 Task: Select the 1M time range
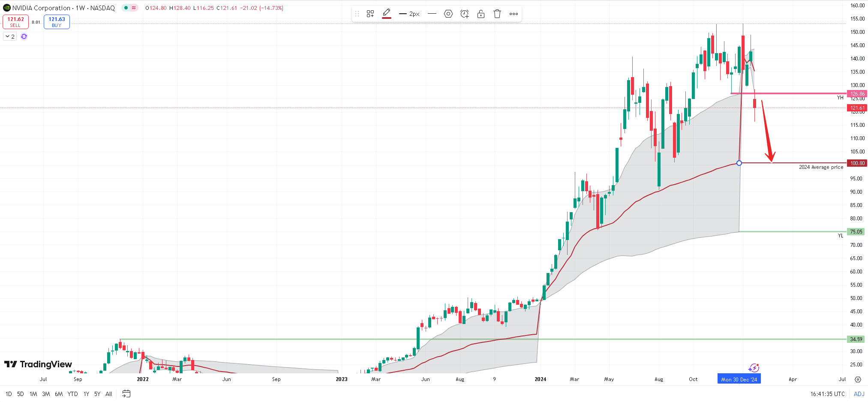click(x=33, y=394)
